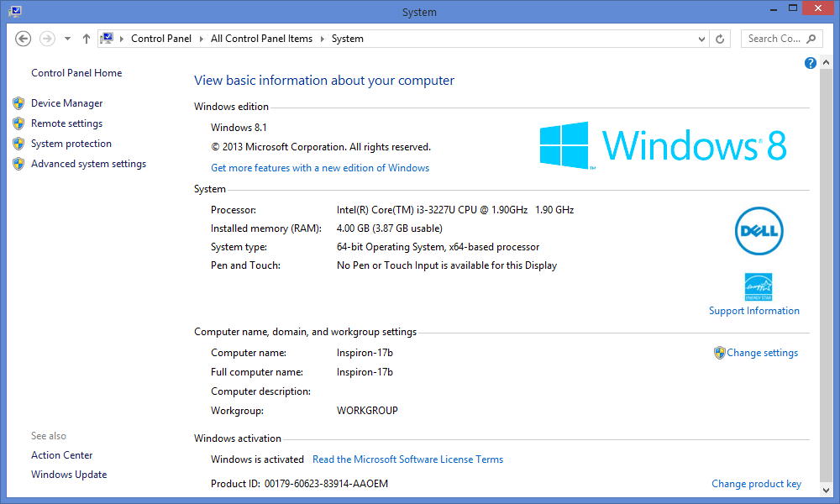Expand arrow after All Control Panel Items
This screenshot has height=504, width=840.
point(323,39)
